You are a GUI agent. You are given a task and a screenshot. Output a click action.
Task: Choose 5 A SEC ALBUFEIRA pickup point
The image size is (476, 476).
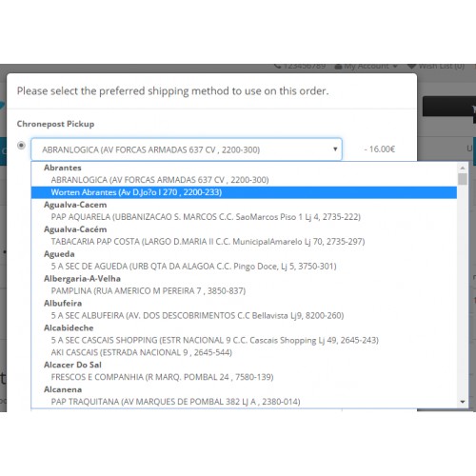[x=244, y=316]
